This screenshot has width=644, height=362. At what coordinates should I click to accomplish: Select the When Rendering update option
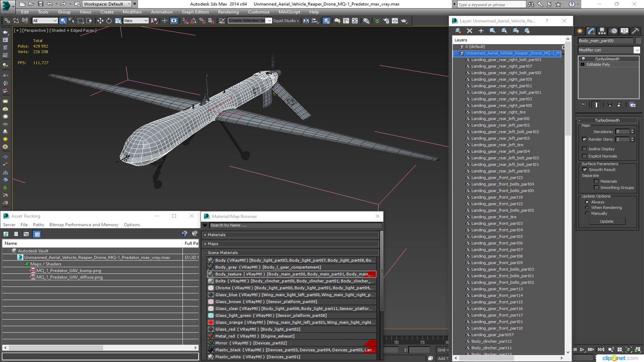click(x=587, y=208)
